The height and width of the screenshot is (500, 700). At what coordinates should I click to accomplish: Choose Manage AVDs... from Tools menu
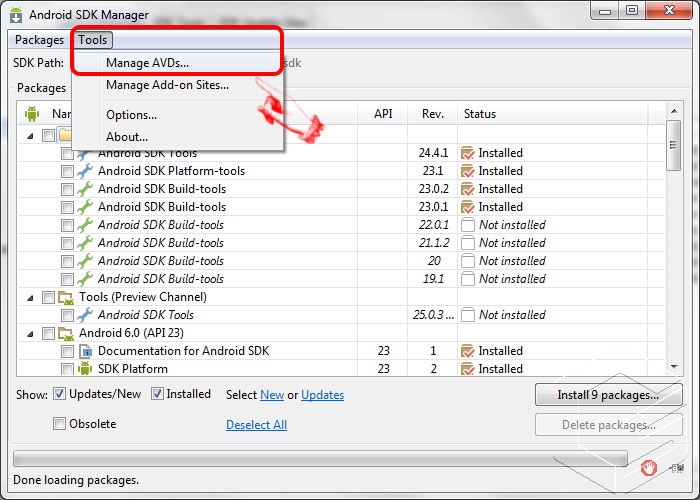click(x=177, y=63)
